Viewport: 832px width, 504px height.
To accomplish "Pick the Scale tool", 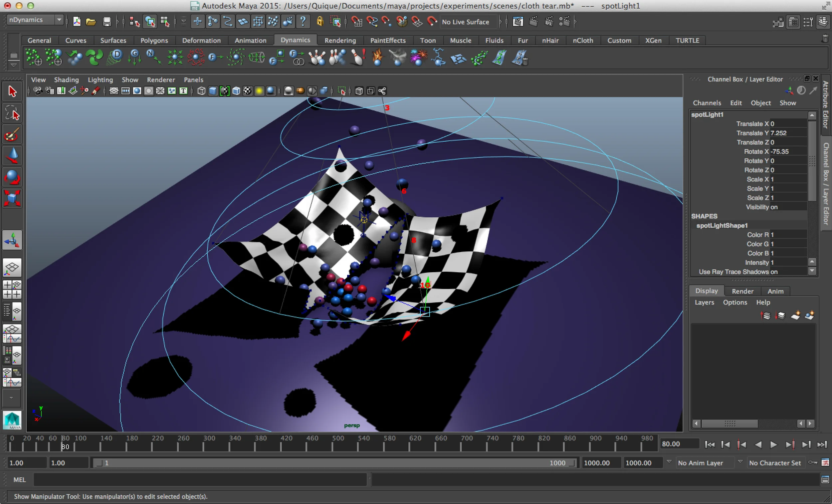I will pos(12,198).
